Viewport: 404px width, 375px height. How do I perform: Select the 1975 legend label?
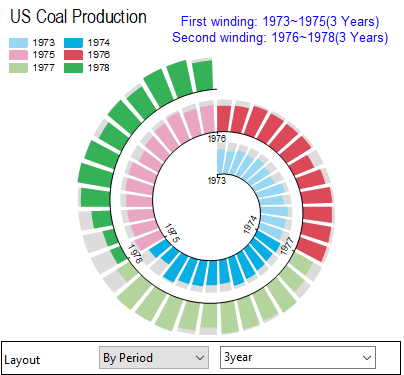[x=44, y=55]
